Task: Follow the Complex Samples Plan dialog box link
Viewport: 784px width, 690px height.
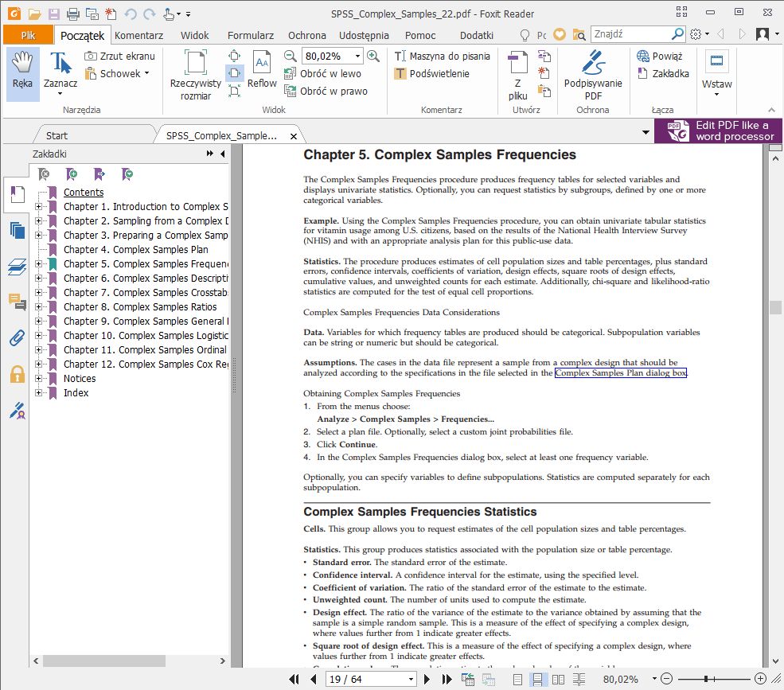Action: pos(620,372)
